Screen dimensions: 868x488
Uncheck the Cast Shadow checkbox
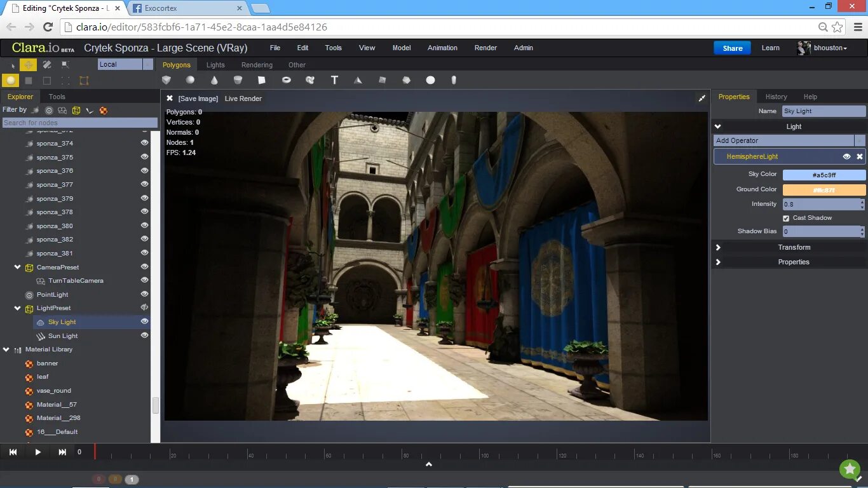[786, 218]
